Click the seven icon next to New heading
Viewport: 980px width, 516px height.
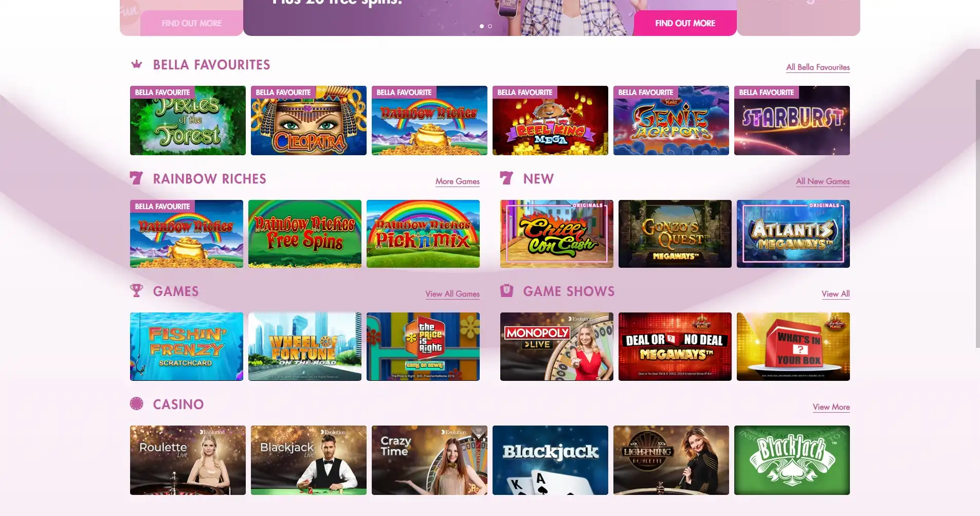point(506,178)
